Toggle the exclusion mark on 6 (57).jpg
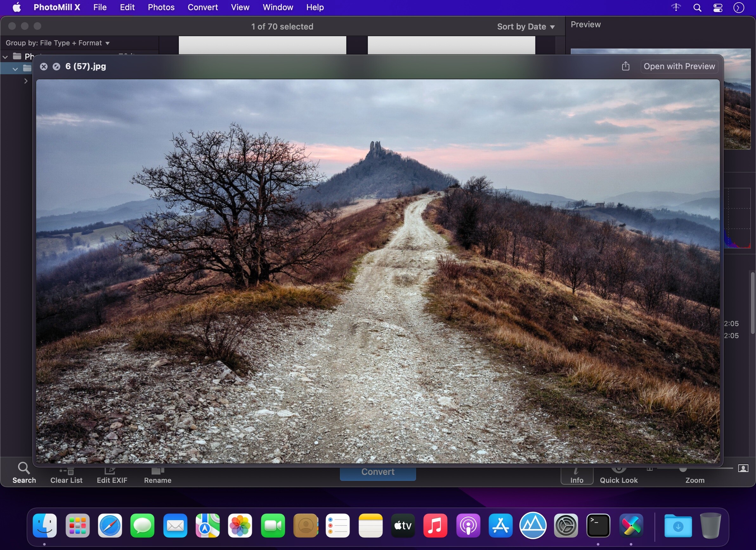This screenshot has width=756, height=550. point(56,66)
